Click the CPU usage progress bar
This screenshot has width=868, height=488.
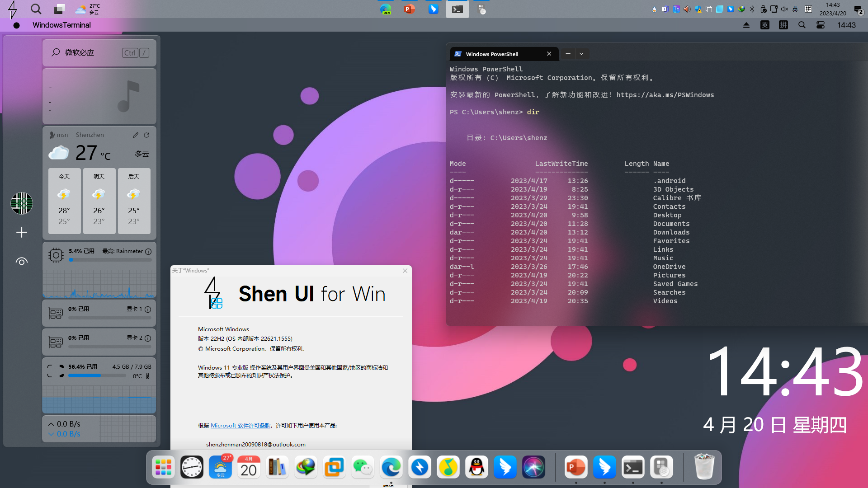[110, 260]
